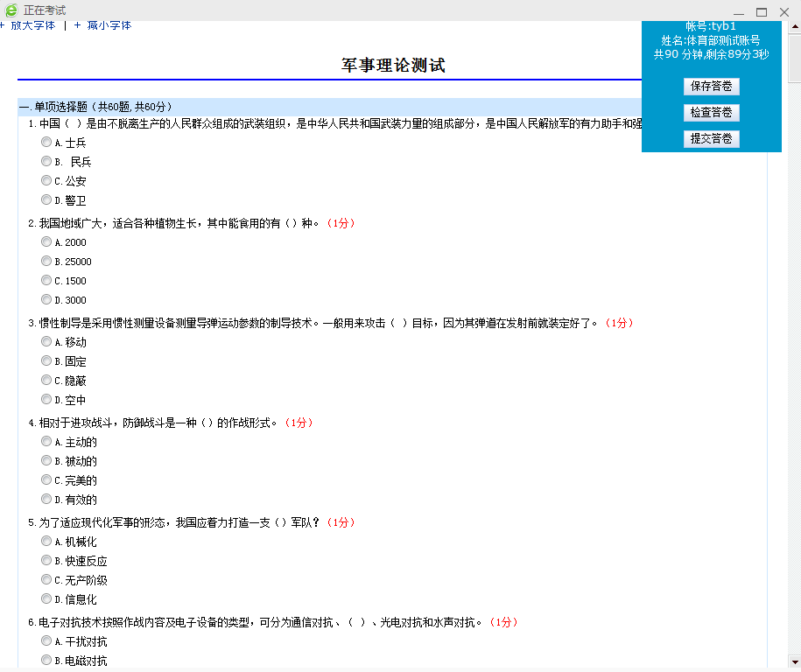Screen dimensions: 801x672
Task: Select D 信息化 for question 5
Action: [46, 599]
